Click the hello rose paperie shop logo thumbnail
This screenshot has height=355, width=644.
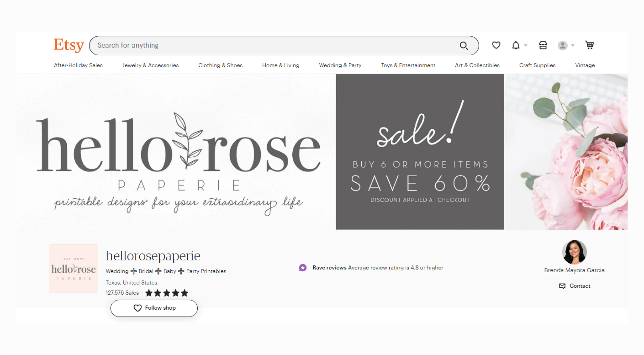(x=73, y=268)
